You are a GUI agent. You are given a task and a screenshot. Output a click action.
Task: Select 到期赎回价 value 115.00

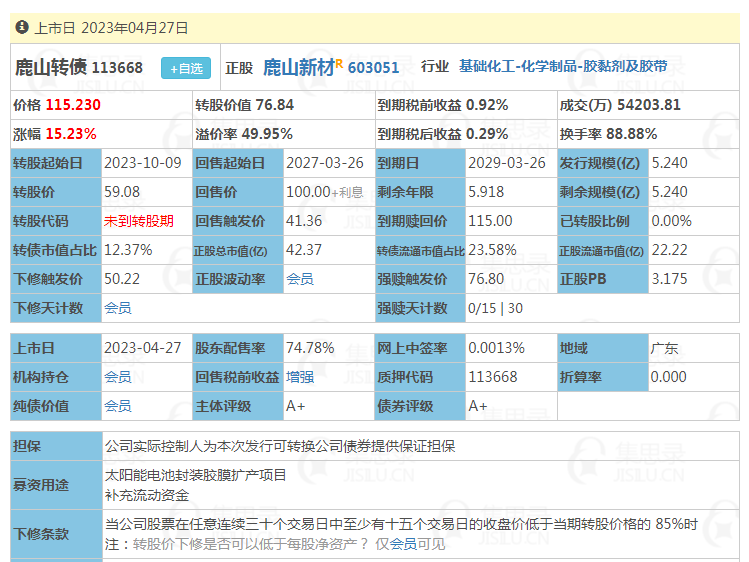pyautogui.click(x=490, y=221)
